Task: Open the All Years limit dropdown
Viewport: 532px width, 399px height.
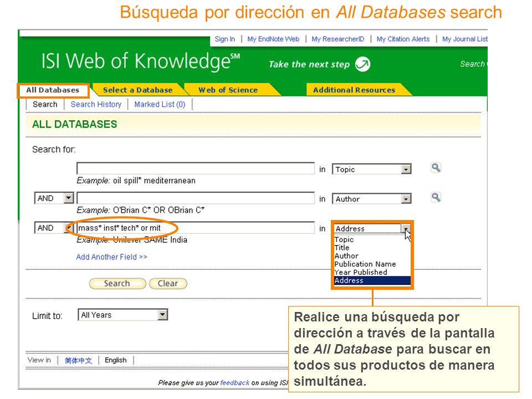Action: click(163, 315)
